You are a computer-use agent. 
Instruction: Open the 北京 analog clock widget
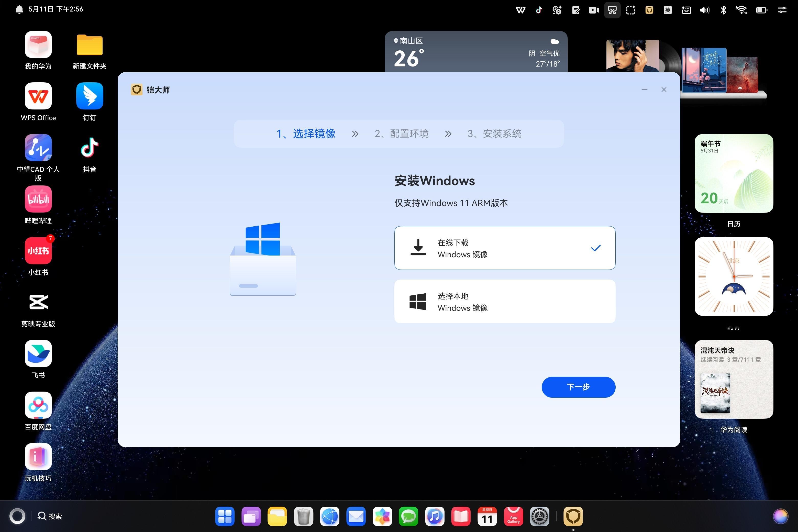click(x=734, y=276)
